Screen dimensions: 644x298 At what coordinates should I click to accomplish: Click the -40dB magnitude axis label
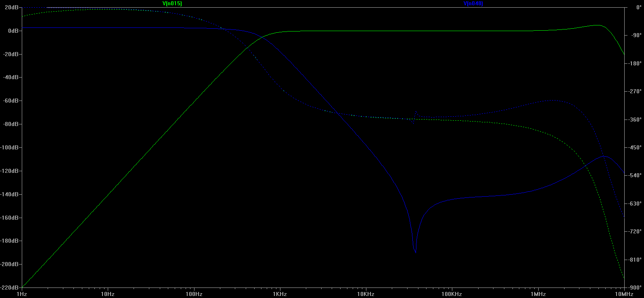[x=11, y=77]
